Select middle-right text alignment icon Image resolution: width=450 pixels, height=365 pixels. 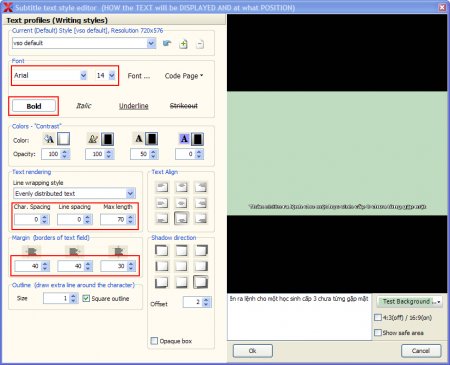(x=200, y=203)
